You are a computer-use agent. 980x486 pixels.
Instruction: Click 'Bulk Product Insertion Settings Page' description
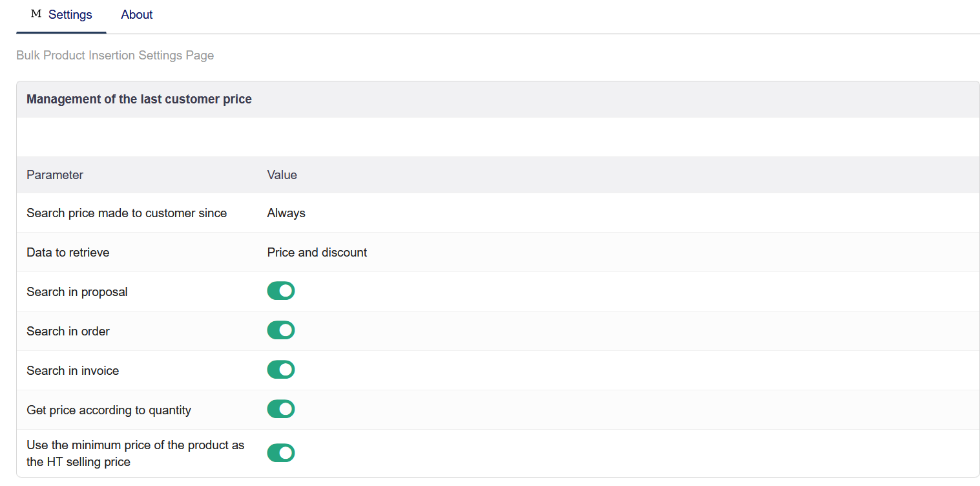tap(115, 56)
